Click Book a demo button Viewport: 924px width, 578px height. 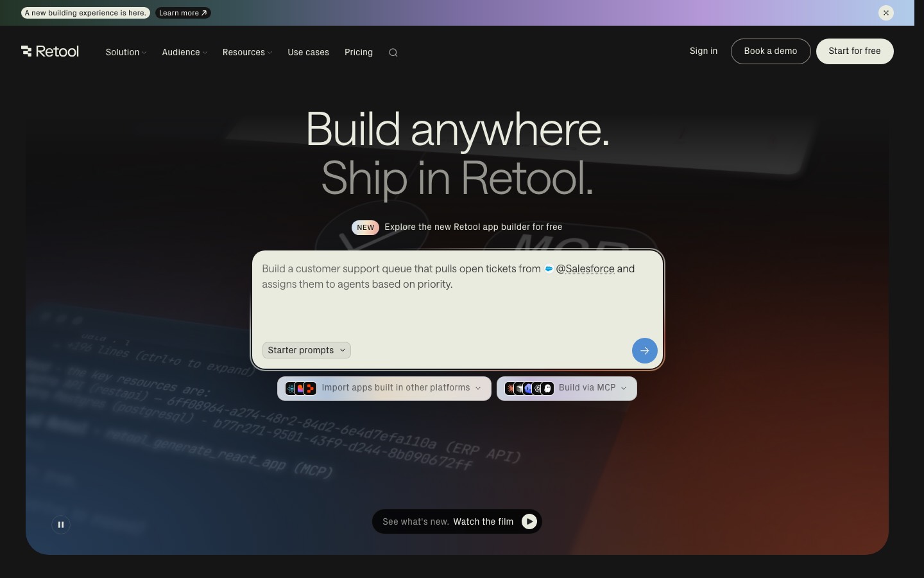point(771,51)
